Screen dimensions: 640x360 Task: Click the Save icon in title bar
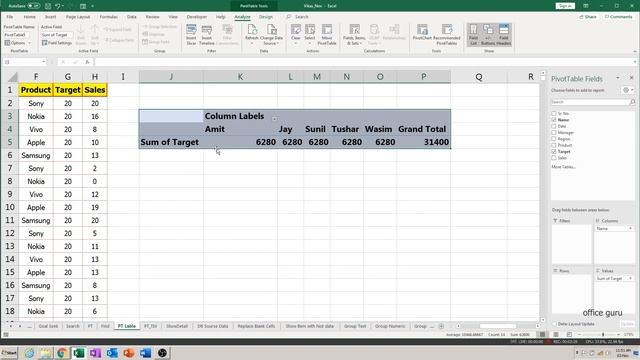click(48, 6)
